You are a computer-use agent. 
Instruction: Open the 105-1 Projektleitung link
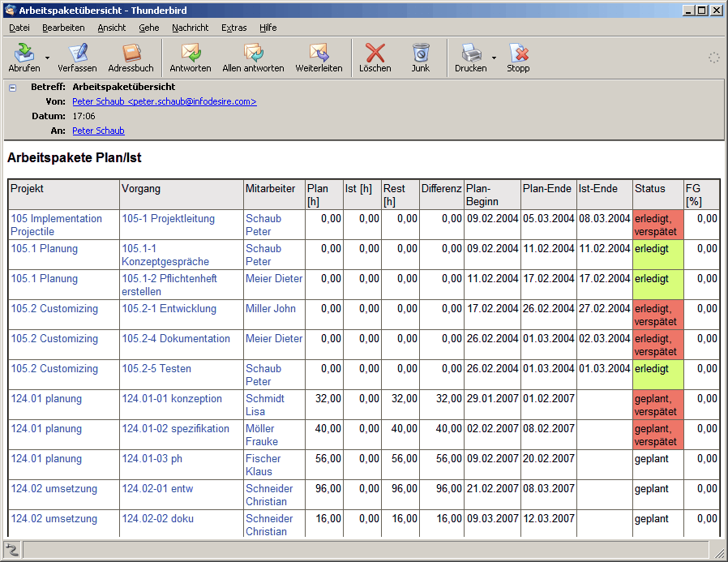coord(168,219)
